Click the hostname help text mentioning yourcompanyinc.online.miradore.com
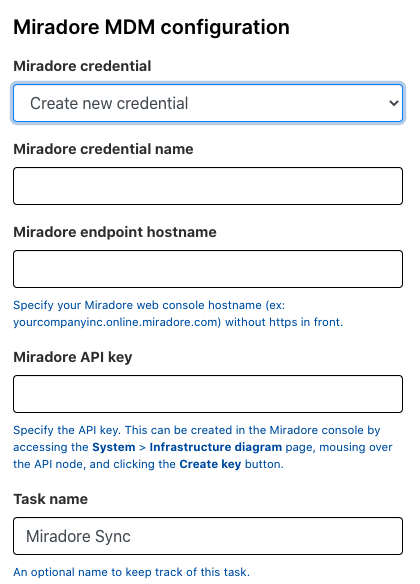The width and height of the screenshot is (420, 584). pyautogui.click(x=178, y=314)
